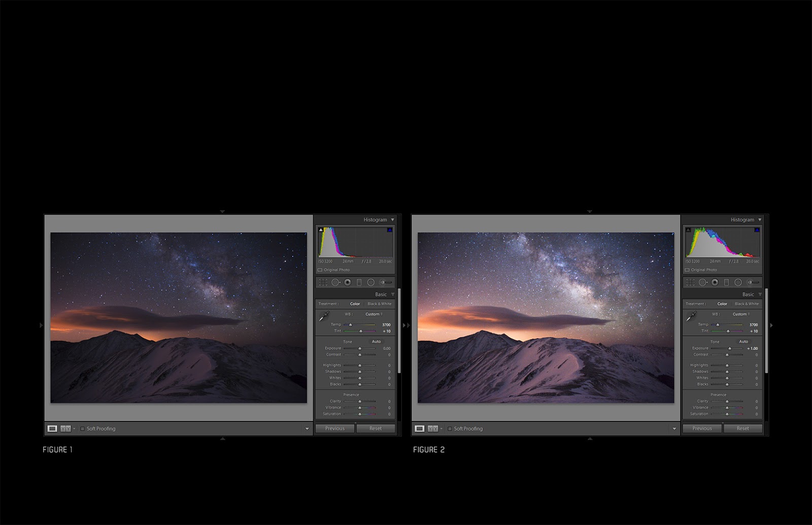812x525 pixels.
Task: Click Exposure slider handle in Figure 2
Action: tap(730, 348)
